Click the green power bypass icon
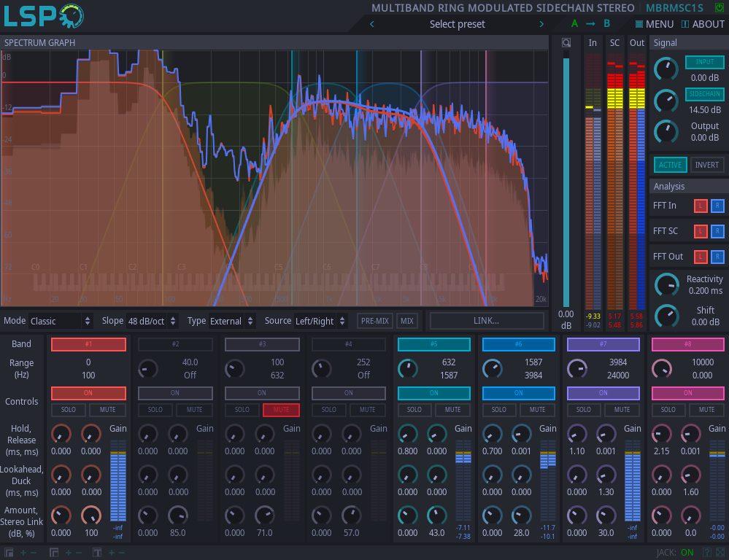This screenshot has width=729, height=560. pos(720,7)
